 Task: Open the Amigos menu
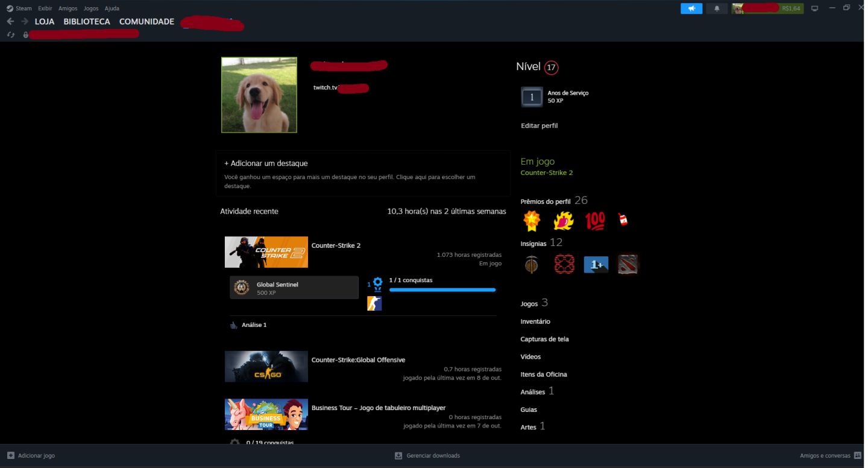point(68,8)
